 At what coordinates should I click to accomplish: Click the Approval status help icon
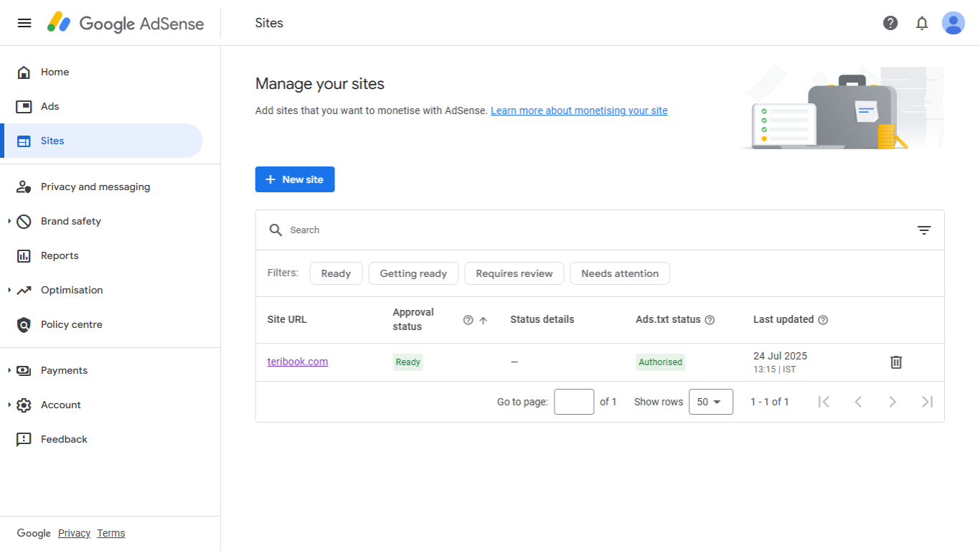click(x=468, y=320)
